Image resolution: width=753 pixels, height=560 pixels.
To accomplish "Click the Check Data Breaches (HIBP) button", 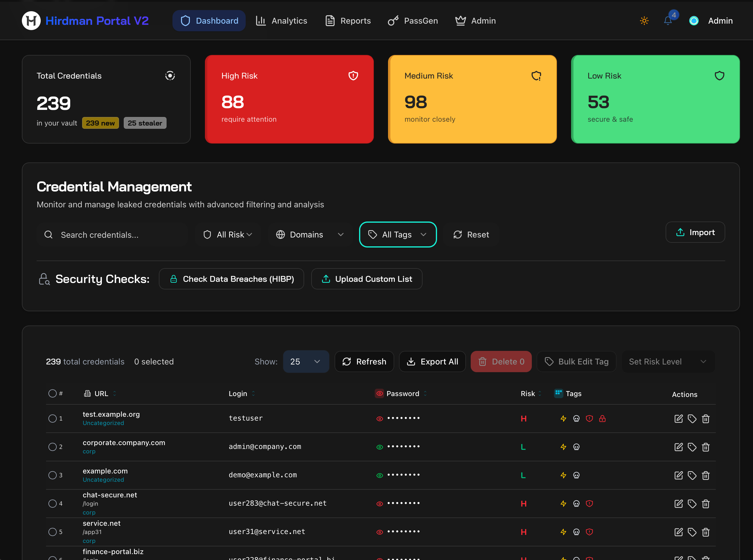I will [x=232, y=279].
